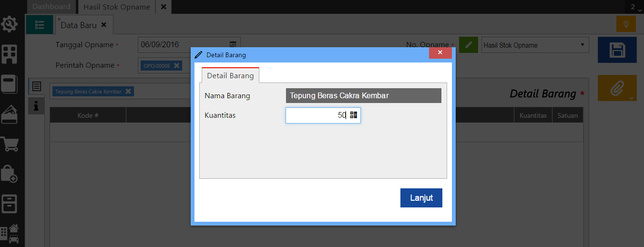Viewport: 644px width, 247px height.
Task: Open the calendar picker for Tanggal Opname
Action: [x=233, y=45]
